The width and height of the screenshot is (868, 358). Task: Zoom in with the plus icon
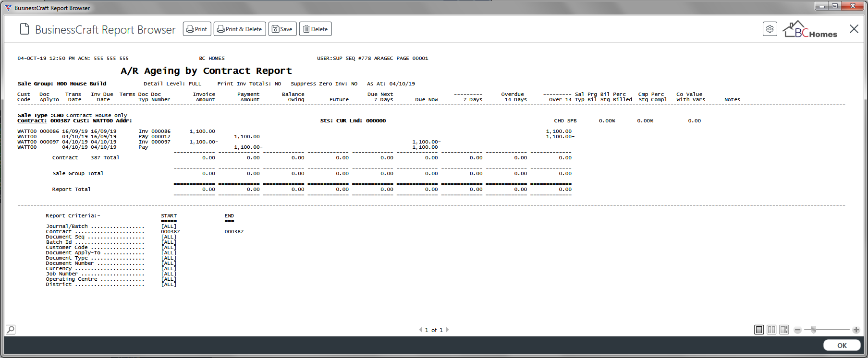pyautogui.click(x=856, y=330)
